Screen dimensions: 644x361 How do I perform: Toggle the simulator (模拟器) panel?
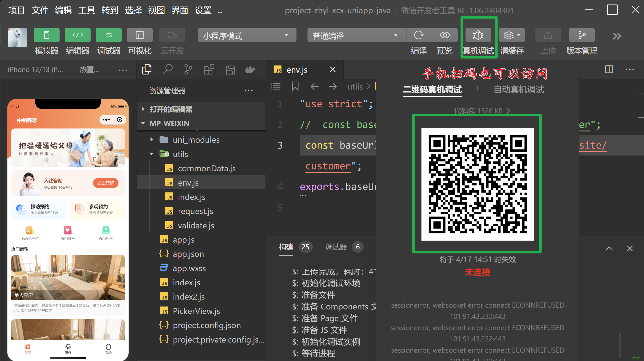coord(47,35)
